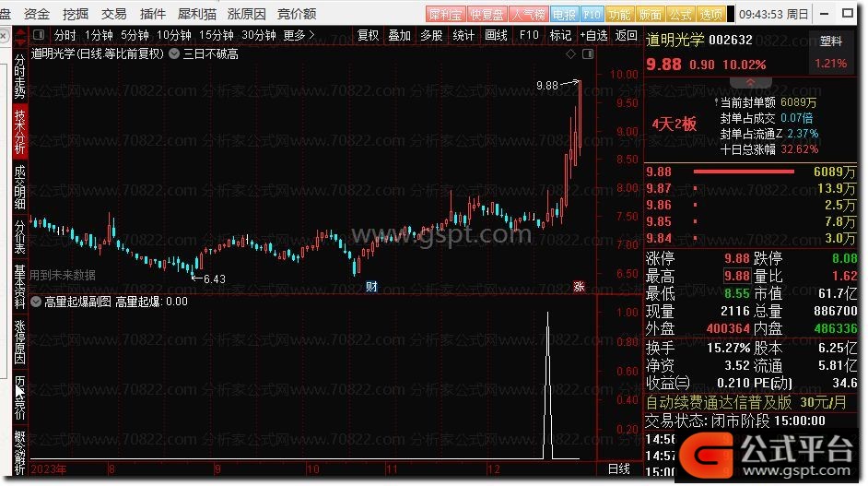The image size is (868, 486).
Task: Click 多股 multi-stock view
Action: 431,35
